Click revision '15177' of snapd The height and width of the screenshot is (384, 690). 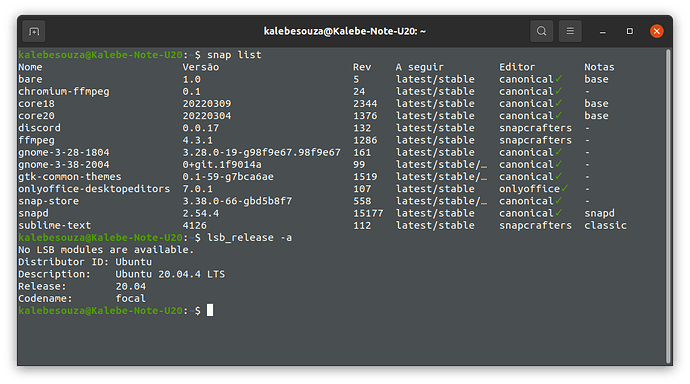(x=368, y=213)
